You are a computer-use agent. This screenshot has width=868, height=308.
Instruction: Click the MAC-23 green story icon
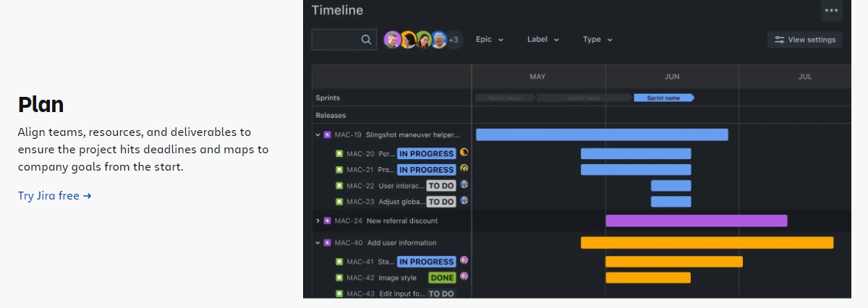(x=339, y=202)
